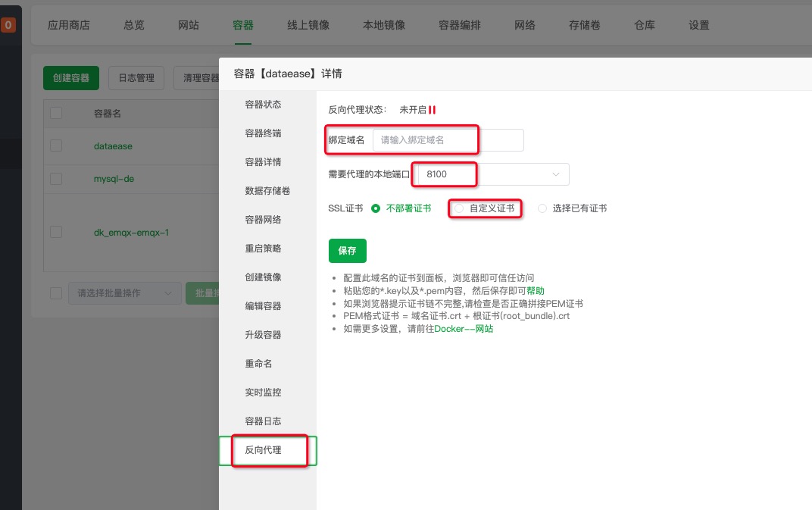
Task: Open the Docker--网站 link
Action: coord(464,329)
